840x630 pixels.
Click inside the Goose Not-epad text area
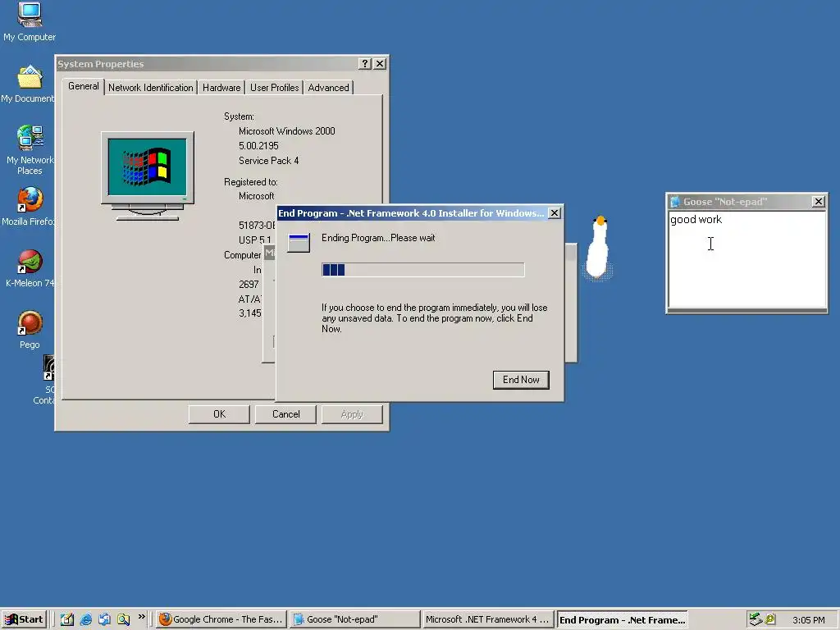[747, 260]
